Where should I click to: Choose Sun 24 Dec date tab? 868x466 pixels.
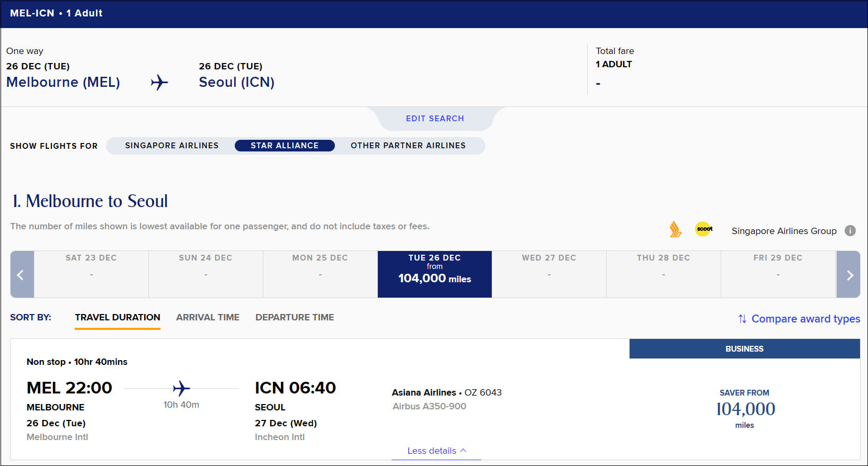206,274
